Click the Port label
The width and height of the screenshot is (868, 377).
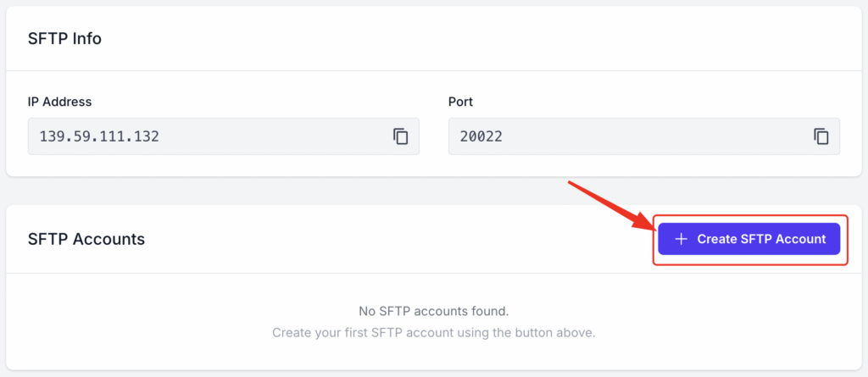(x=460, y=102)
